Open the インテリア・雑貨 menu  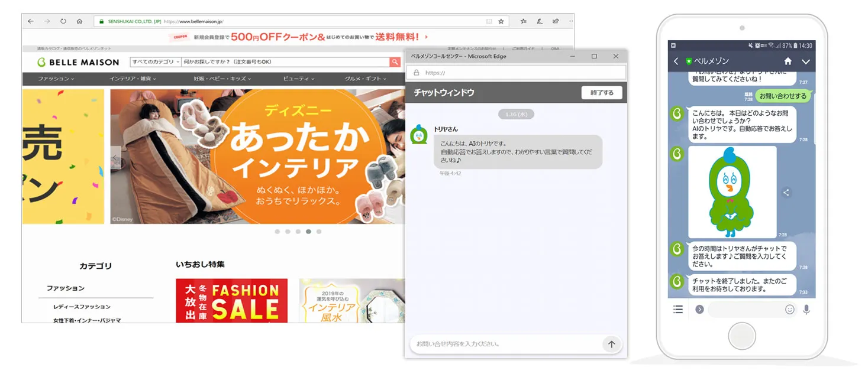(133, 79)
